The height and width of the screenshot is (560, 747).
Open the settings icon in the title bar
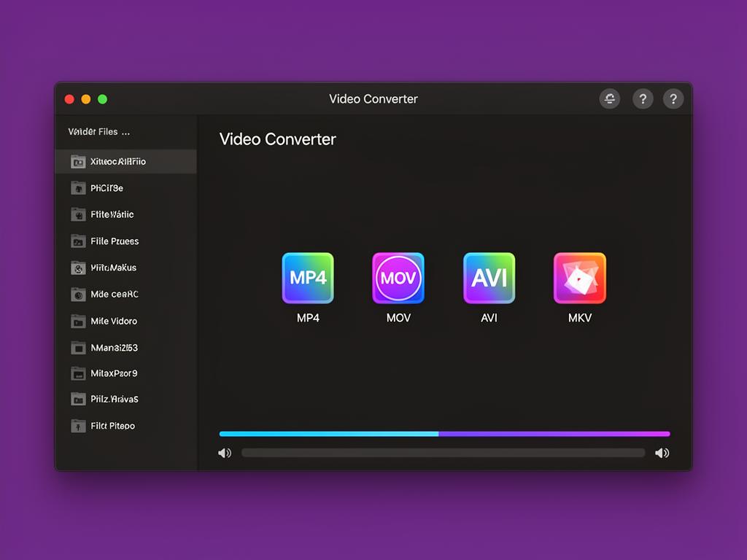point(610,99)
